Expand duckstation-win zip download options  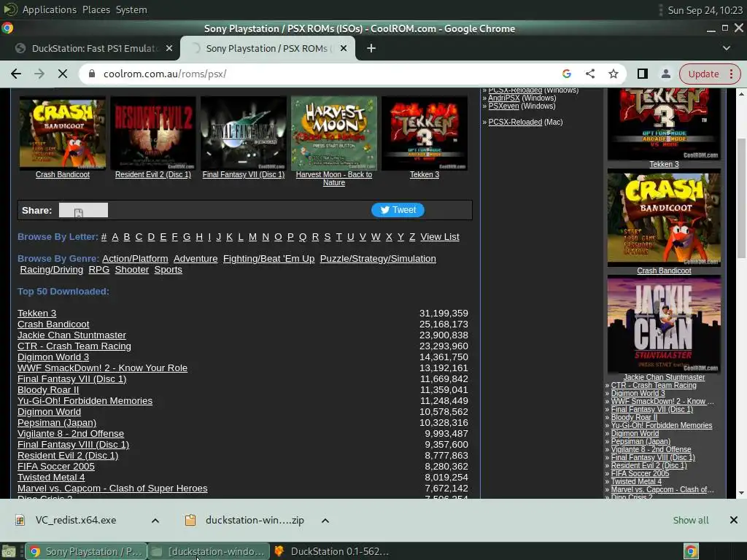tap(325, 521)
